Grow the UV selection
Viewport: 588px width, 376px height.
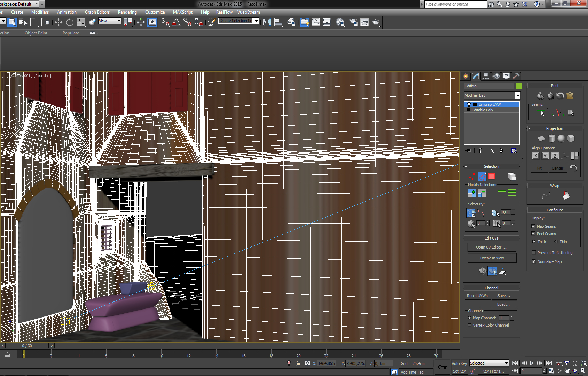click(x=472, y=193)
